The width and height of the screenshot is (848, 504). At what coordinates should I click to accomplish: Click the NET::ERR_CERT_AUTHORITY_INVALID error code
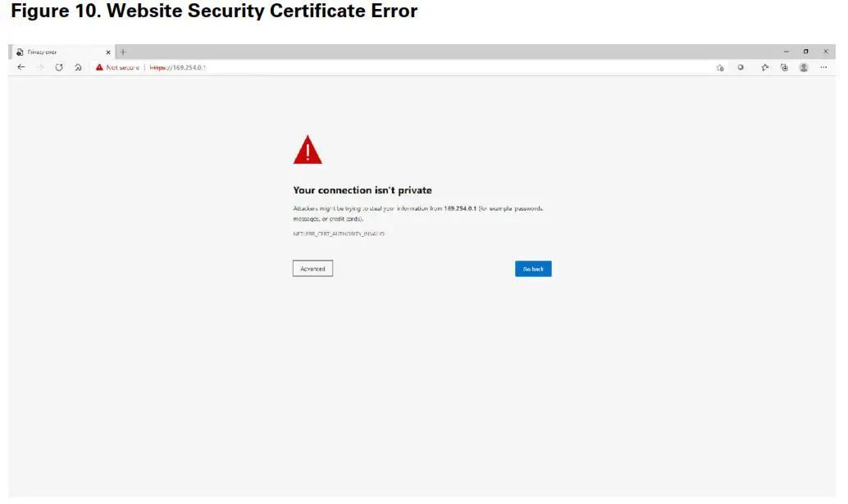(x=339, y=234)
